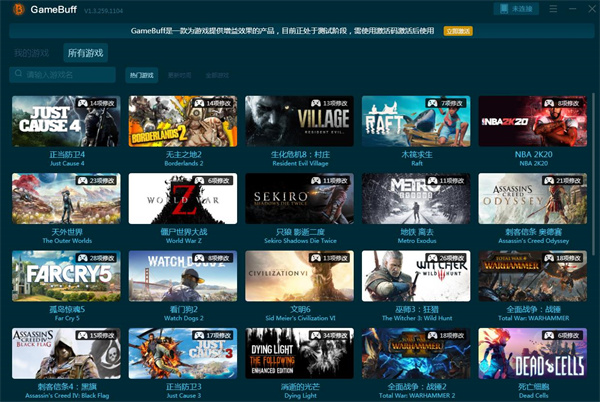Click the 'Resident Evil Village' title text
This screenshot has height=402, width=600.
(x=300, y=164)
